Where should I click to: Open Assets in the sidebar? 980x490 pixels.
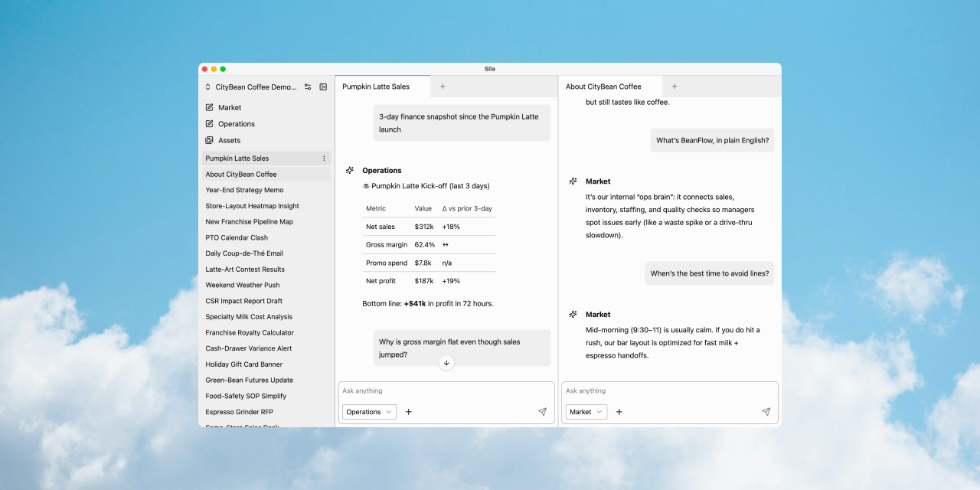(x=229, y=141)
